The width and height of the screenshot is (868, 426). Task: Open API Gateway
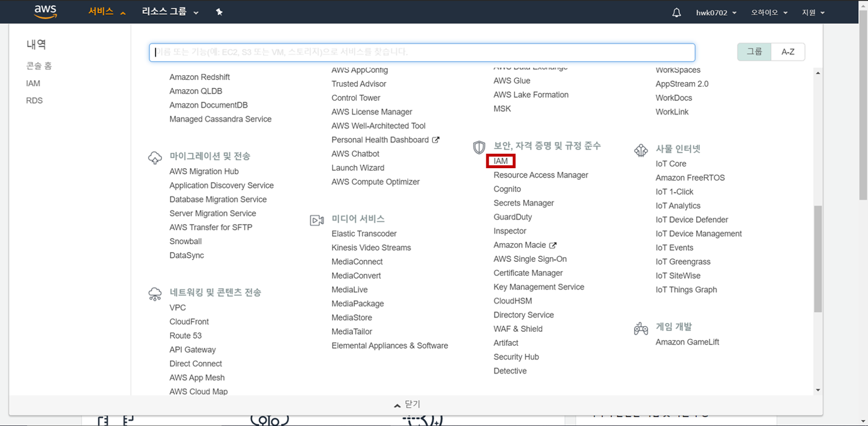(x=193, y=350)
